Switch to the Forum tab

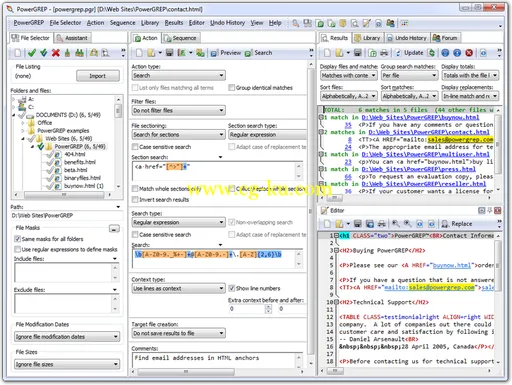click(x=445, y=38)
